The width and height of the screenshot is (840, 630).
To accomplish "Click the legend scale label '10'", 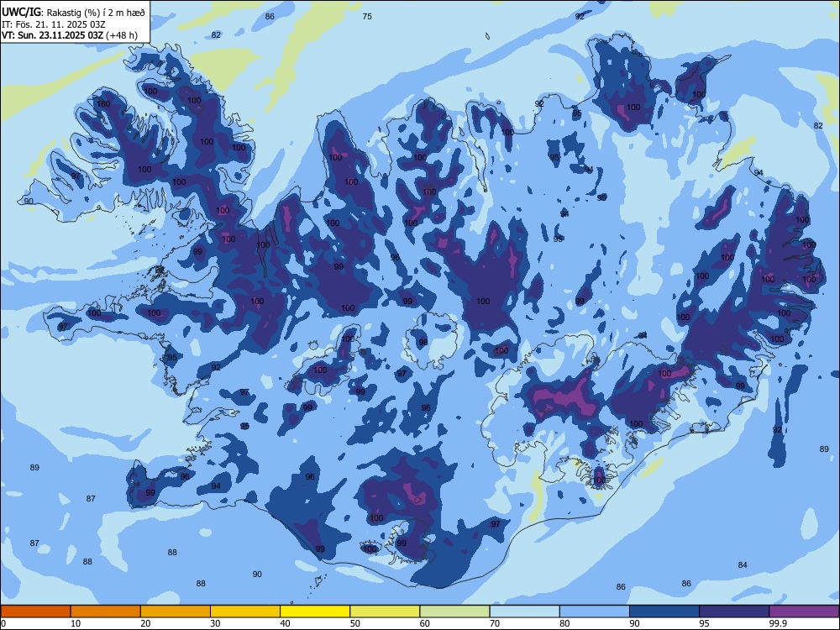I will pos(76,623).
